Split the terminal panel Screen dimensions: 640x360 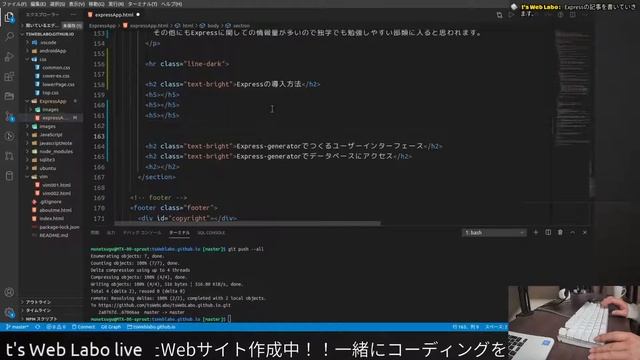click(x=548, y=232)
